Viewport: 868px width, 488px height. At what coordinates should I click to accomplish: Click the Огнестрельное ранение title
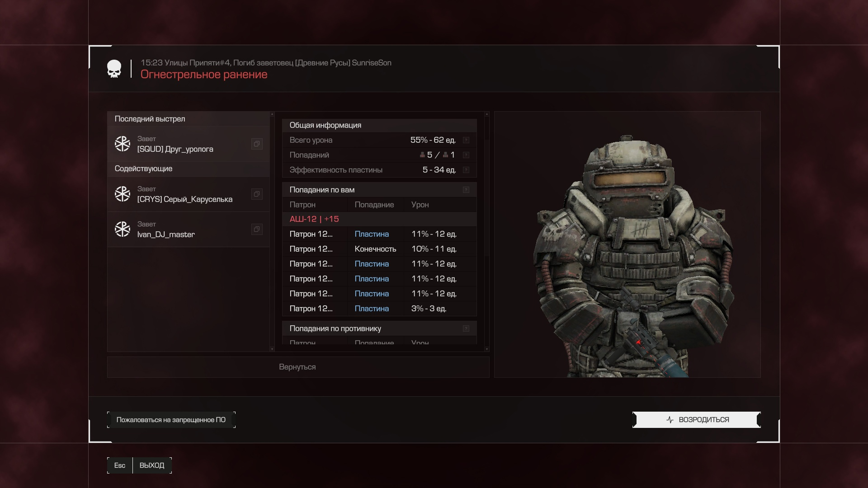[204, 75]
